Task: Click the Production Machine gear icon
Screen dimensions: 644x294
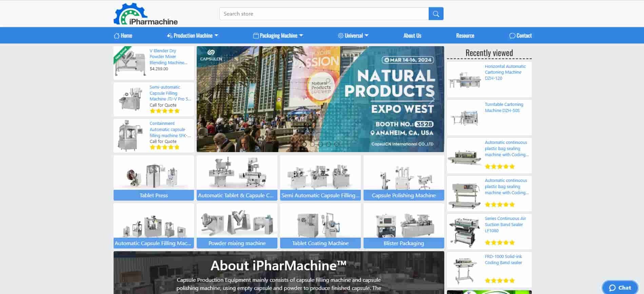Action: point(170,36)
